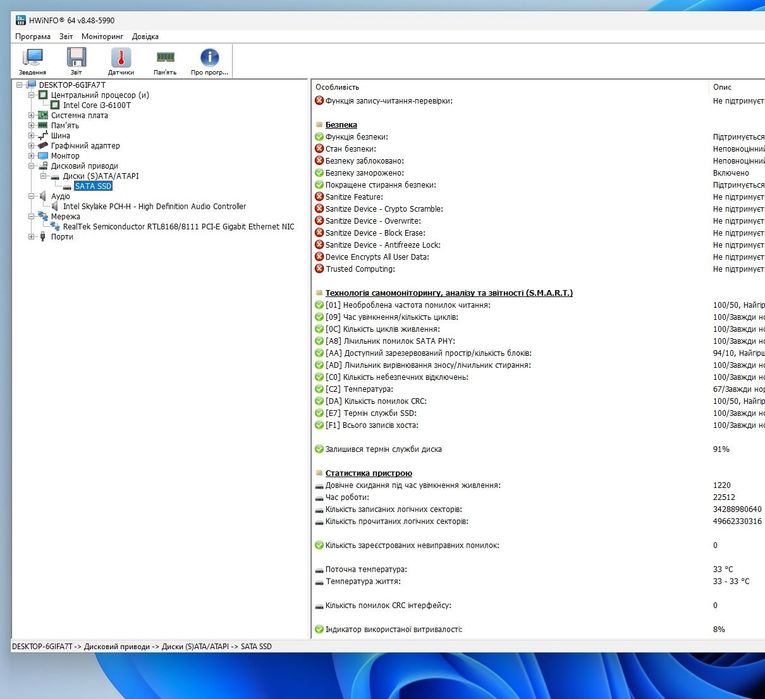Click the Статистика пристрою section heading
The width and height of the screenshot is (765, 699).
368,473
